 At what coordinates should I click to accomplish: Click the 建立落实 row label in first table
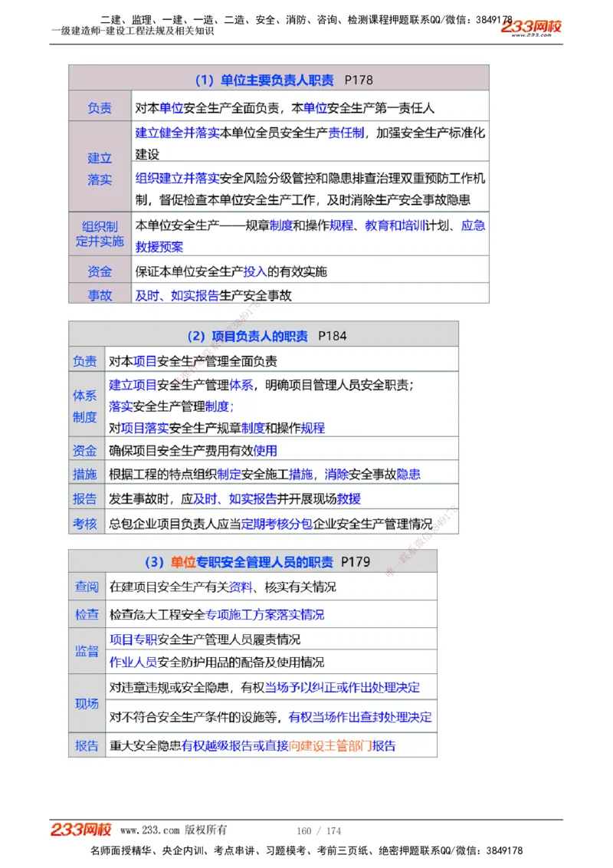(99, 169)
